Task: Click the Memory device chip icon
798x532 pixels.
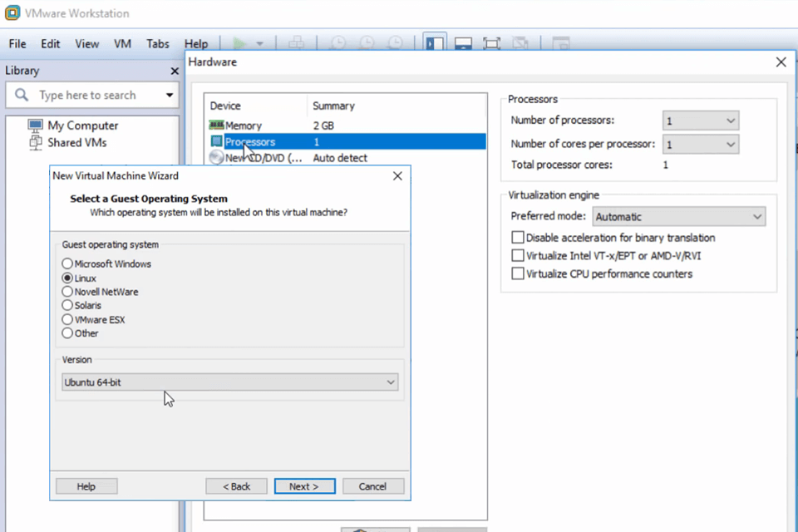Action: [216, 125]
